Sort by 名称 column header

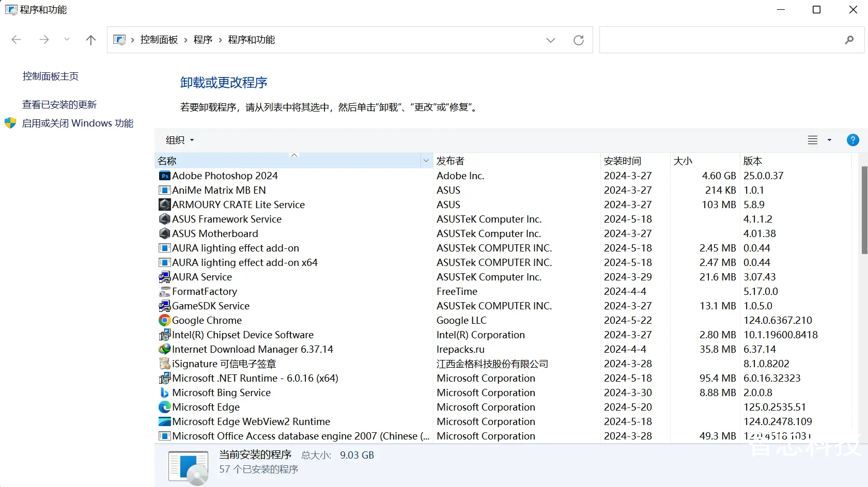288,161
